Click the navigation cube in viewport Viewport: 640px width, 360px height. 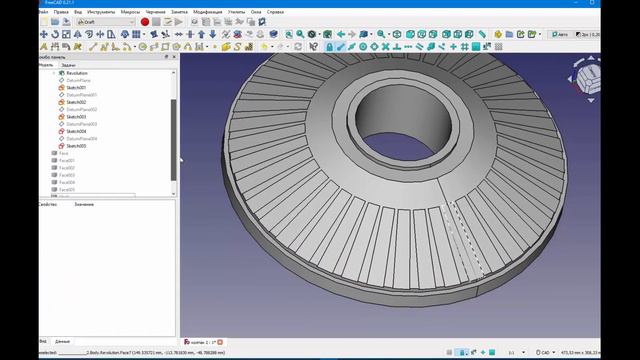(x=590, y=78)
